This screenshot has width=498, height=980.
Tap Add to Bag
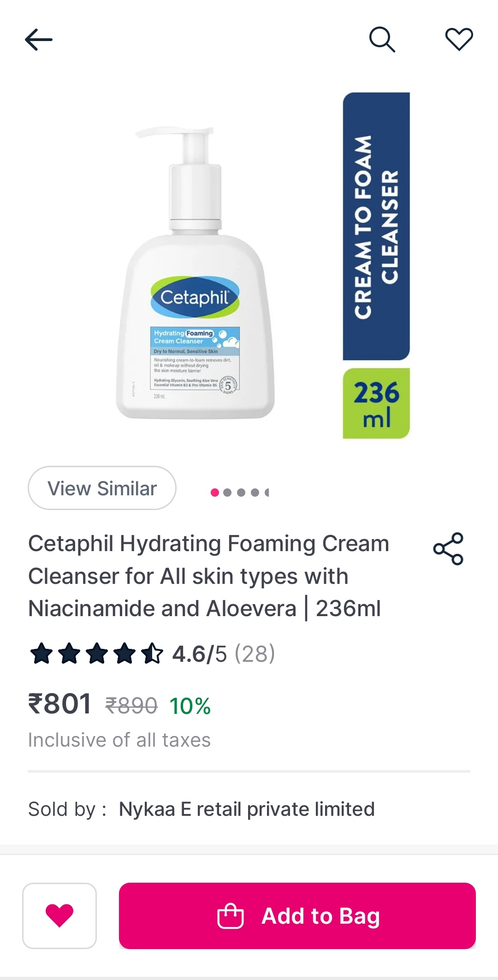point(297,915)
